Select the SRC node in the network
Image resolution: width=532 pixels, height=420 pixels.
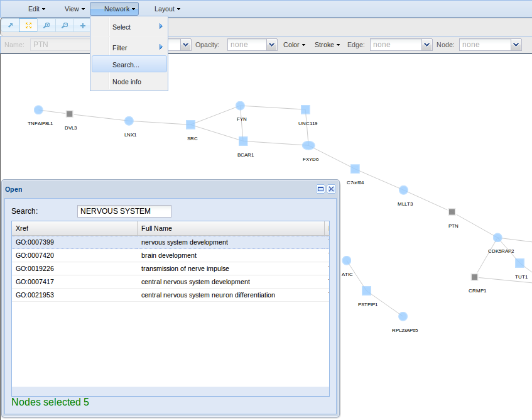pos(191,124)
